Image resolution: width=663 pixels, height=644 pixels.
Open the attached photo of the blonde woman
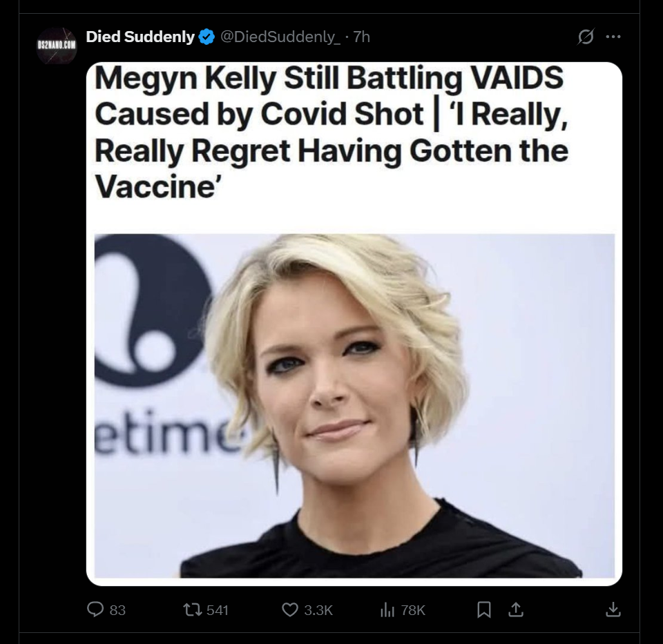[x=354, y=406]
